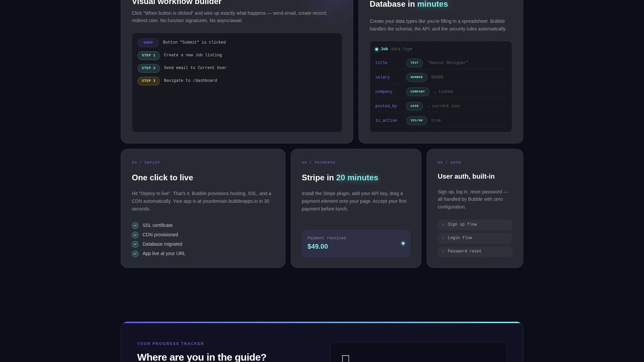Click the App live at your URL check icon
The image size is (644, 362).
click(135, 254)
